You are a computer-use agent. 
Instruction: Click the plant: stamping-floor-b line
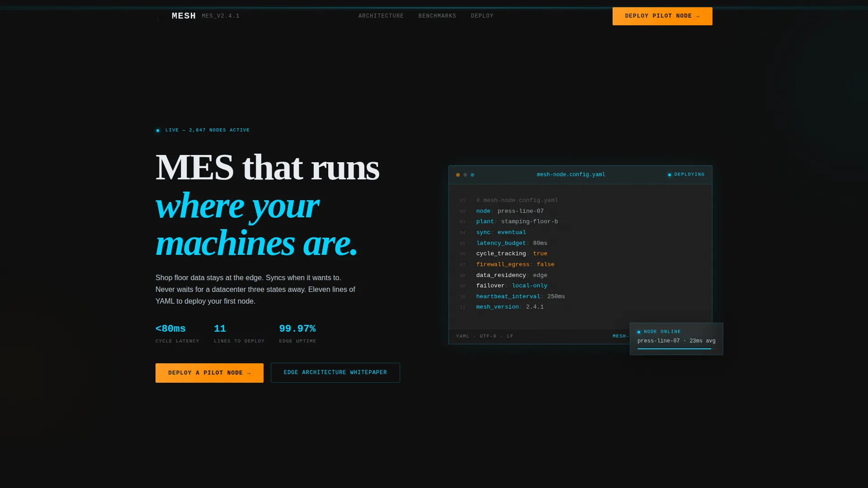517,222
